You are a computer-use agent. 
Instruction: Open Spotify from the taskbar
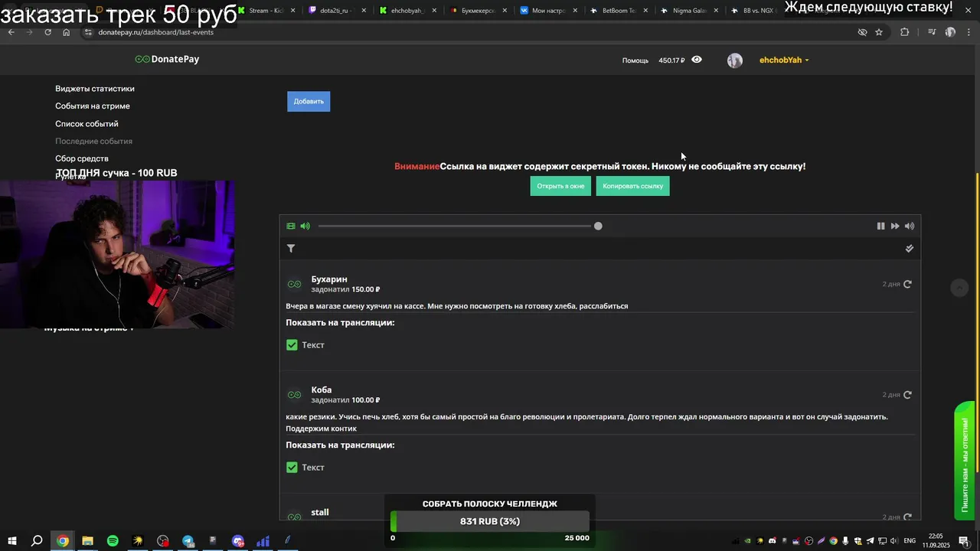coord(113,541)
